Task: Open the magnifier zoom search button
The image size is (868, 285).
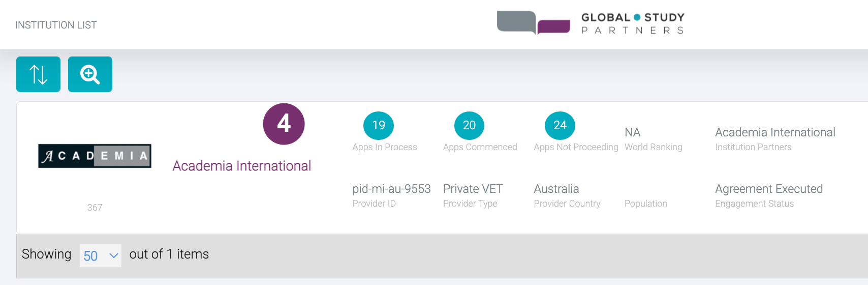Action: click(x=90, y=74)
